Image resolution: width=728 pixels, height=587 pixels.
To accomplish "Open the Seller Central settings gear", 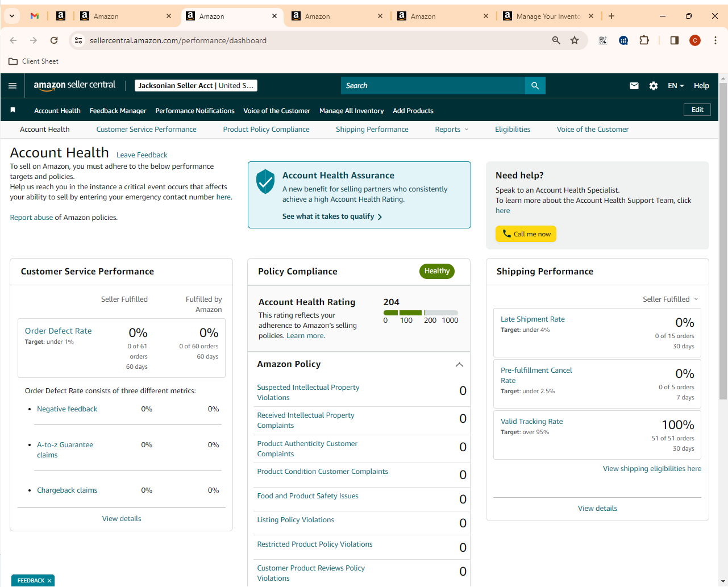I will pos(654,86).
